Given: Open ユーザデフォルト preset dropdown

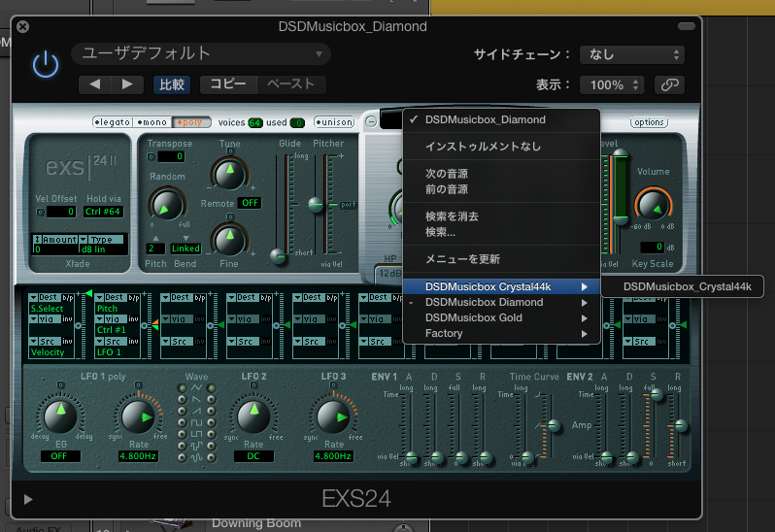Looking at the screenshot, I should coord(201,53).
